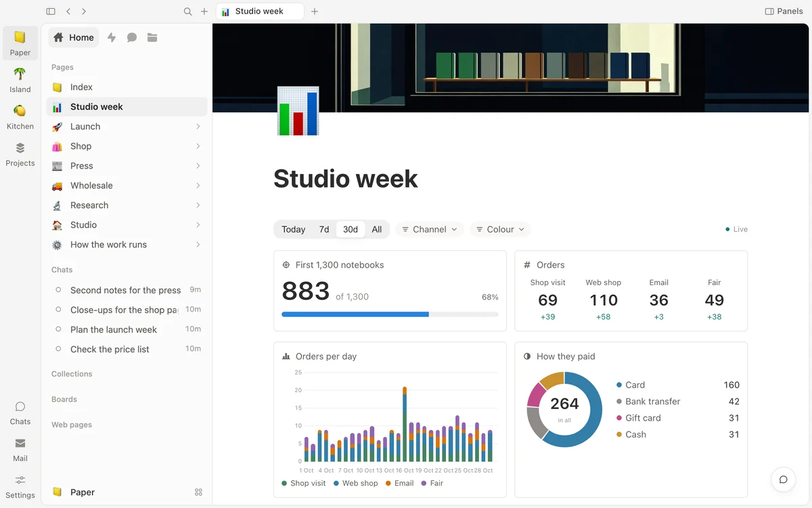This screenshot has width=812, height=508.
Task: Click the donut chart showing 264
Action: (564, 409)
